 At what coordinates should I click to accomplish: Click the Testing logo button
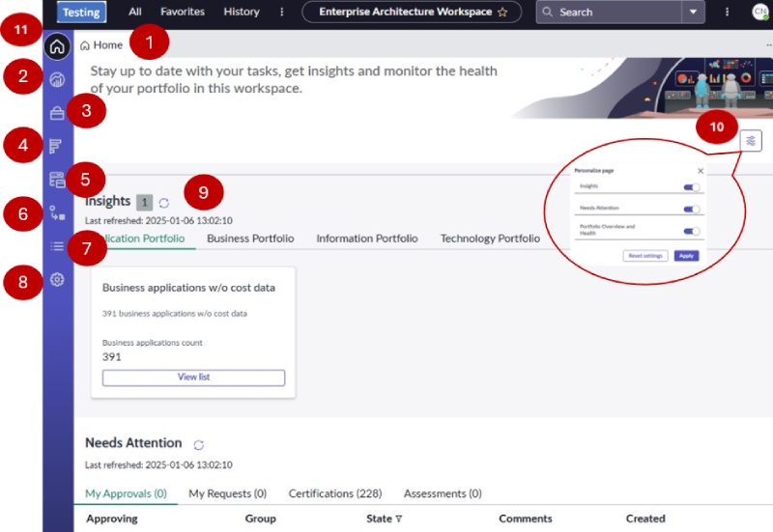tap(81, 12)
